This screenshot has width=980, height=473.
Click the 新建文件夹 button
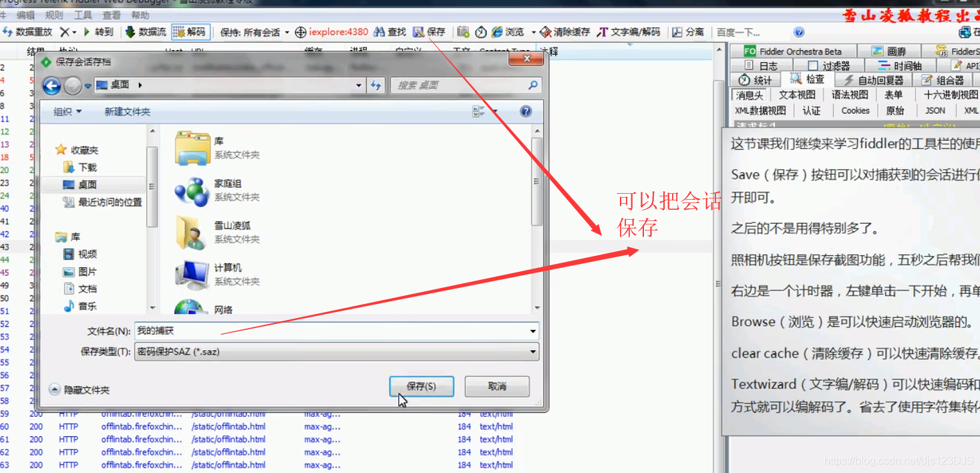tap(127, 112)
